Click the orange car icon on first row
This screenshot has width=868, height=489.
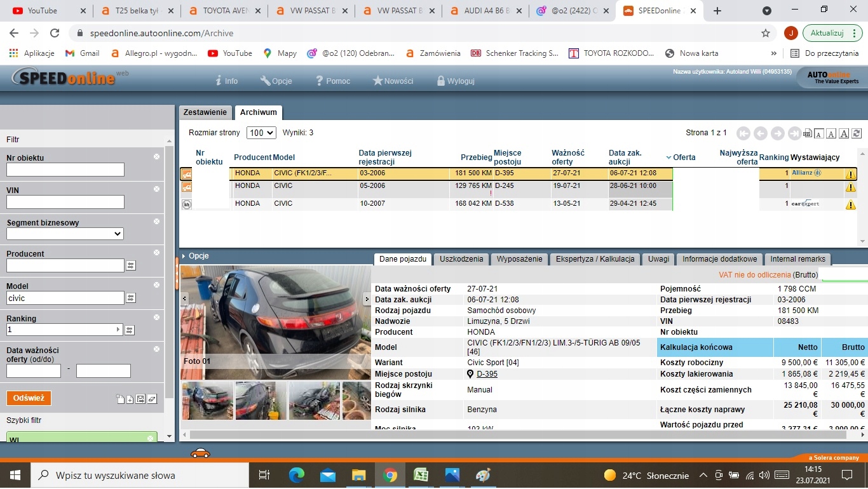click(187, 173)
